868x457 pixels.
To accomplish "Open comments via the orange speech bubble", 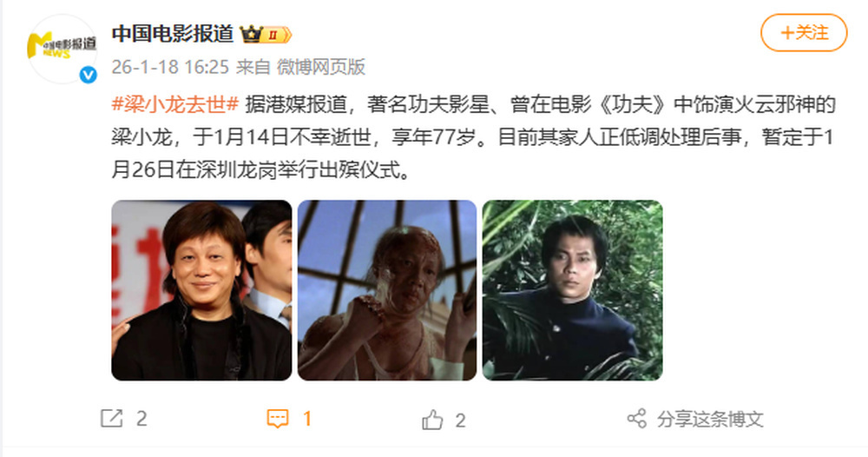I will (278, 419).
